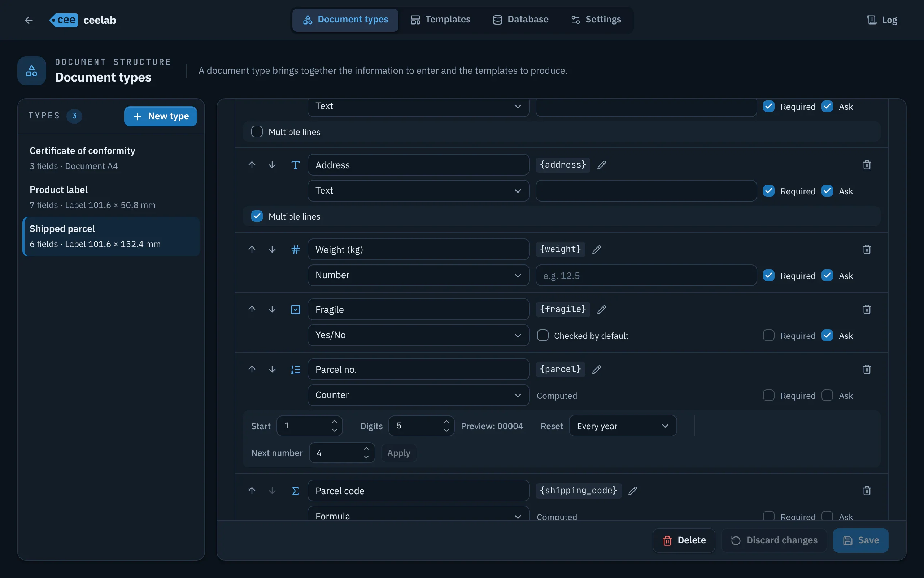
Task: Toggle Ask for the Weight field
Action: pyautogui.click(x=827, y=275)
